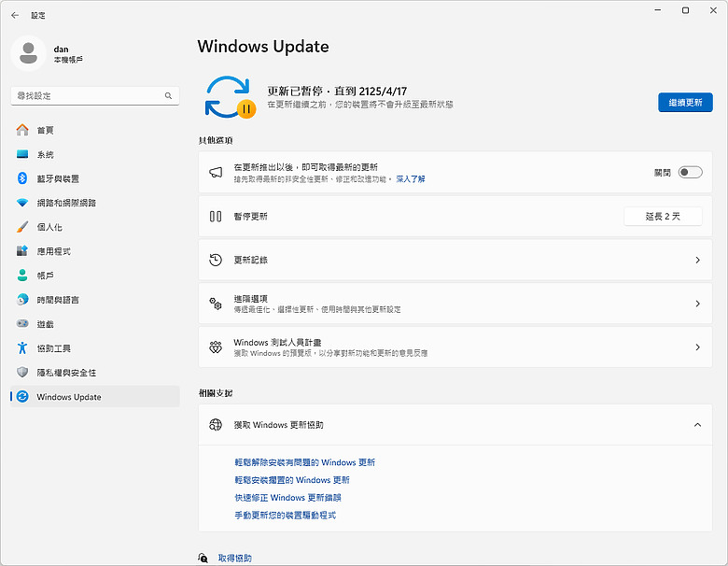Open 遊戲 gamepad icon
Image resolution: width=728 pixels, height=566 pixels.
click(x=22, y=324)
